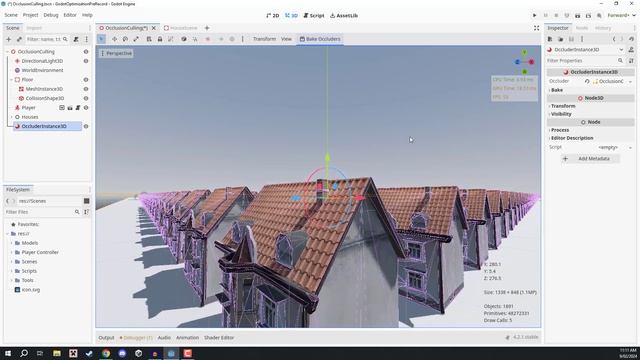Screen dimensions: 640x360
Task: Click the run specific scene icon
Action: pos(588,16)
